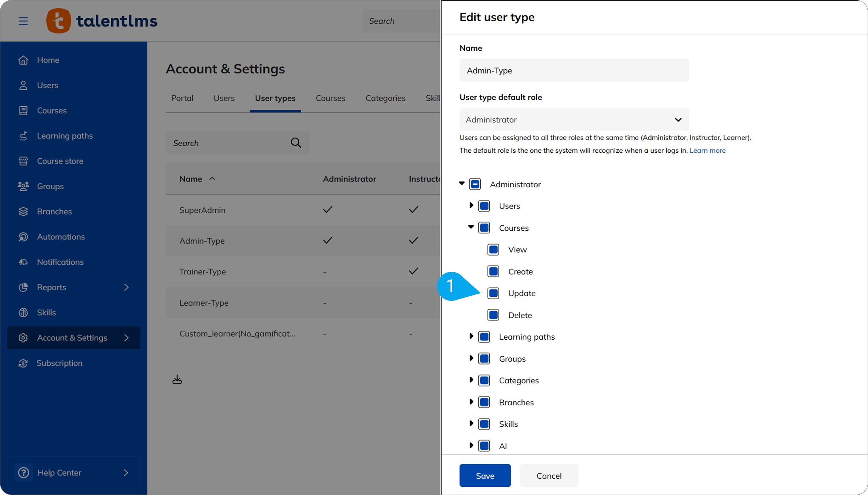
Task: Click the hamburger menu icon
Action: pyautogui.click(x=23, y=21)
